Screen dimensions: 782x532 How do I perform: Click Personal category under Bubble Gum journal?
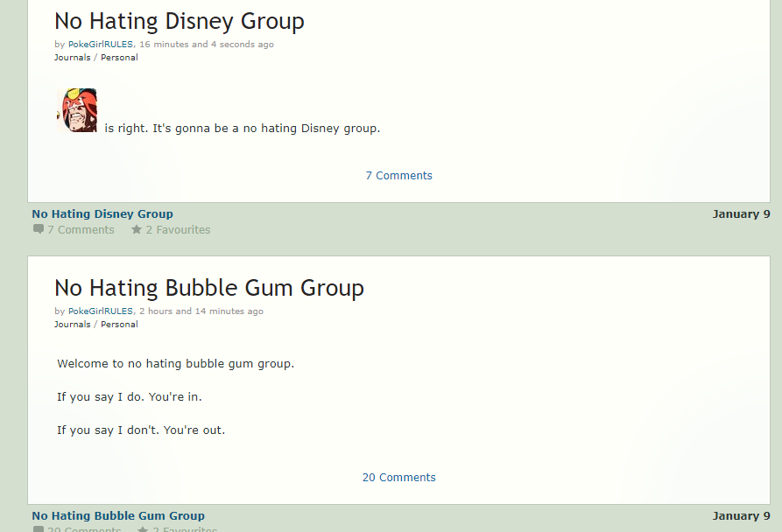[119, 325]
